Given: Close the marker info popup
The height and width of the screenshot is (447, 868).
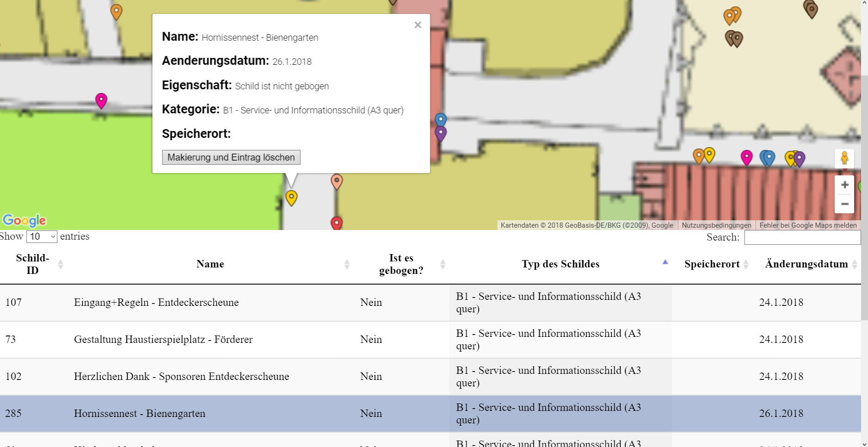Looking at the screenshot, I should point(417,25).
